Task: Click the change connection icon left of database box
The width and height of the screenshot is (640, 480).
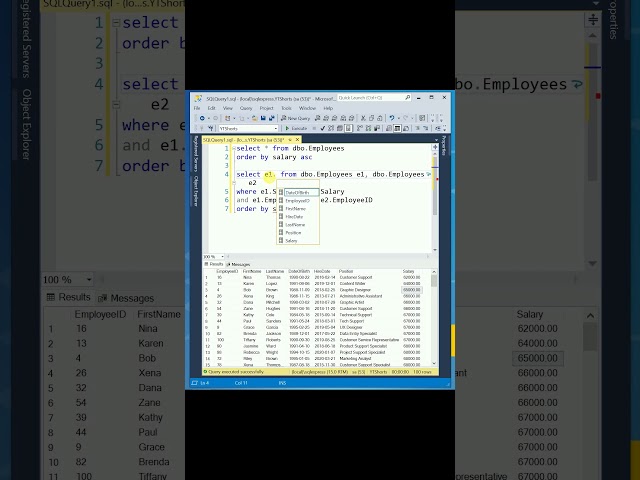Action: [x=211, y=128]
